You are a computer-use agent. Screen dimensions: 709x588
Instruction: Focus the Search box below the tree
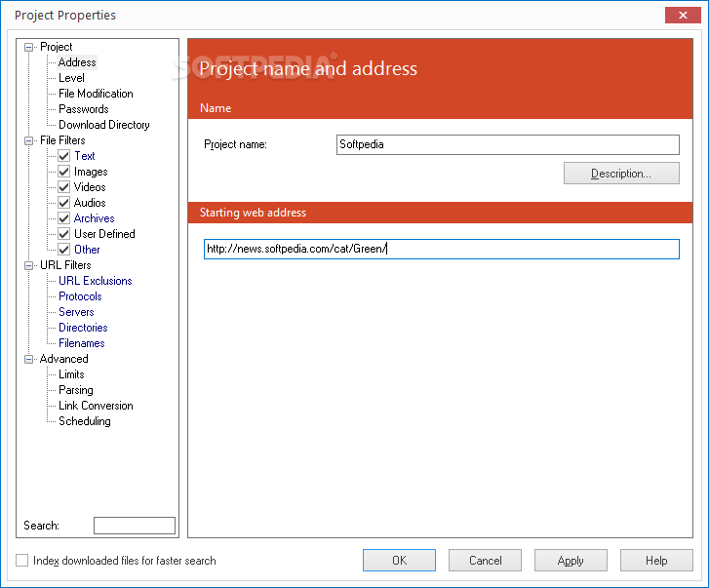(135, 526)
